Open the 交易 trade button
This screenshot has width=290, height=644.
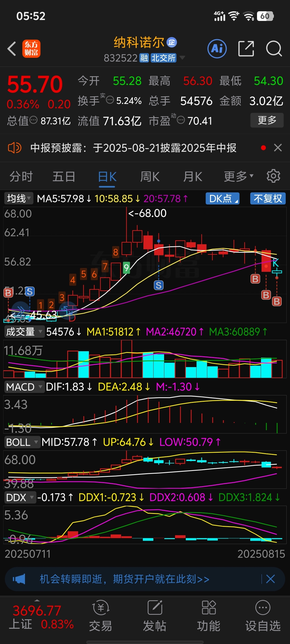point(101,616)
